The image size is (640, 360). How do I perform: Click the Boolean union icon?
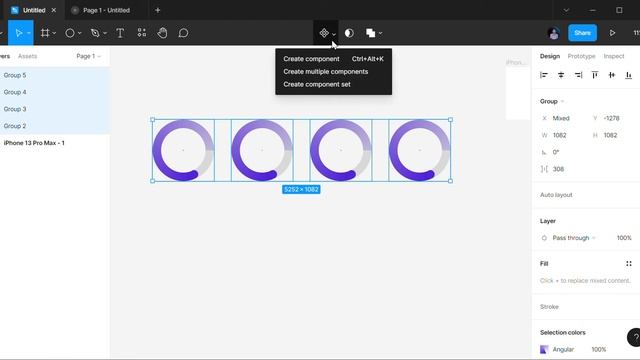pyautogui.click(x=371, y=33)
